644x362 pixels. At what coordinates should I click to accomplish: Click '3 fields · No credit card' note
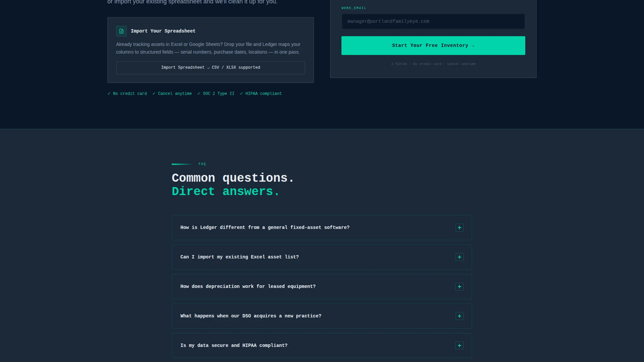(x=433, y=64)
